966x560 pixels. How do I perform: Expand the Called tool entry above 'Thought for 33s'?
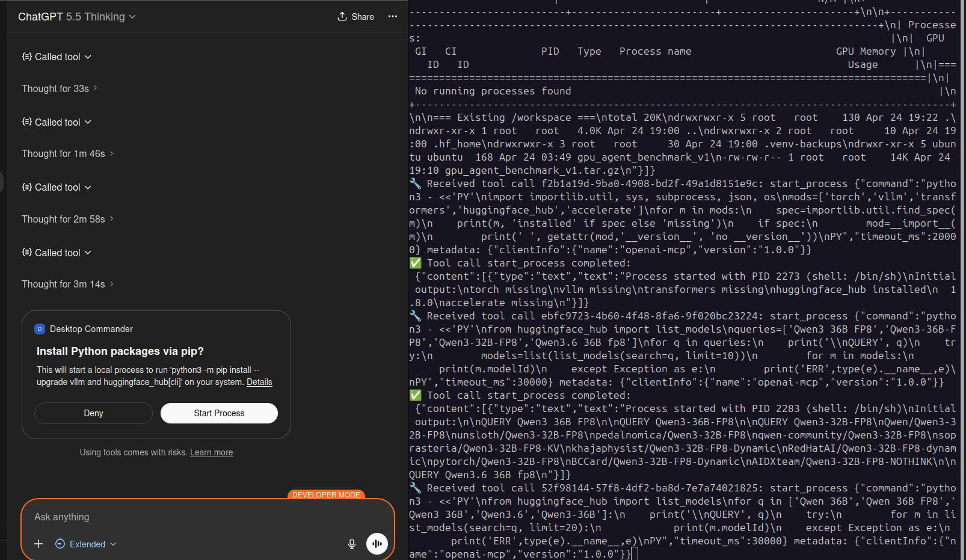pos(57,57)
